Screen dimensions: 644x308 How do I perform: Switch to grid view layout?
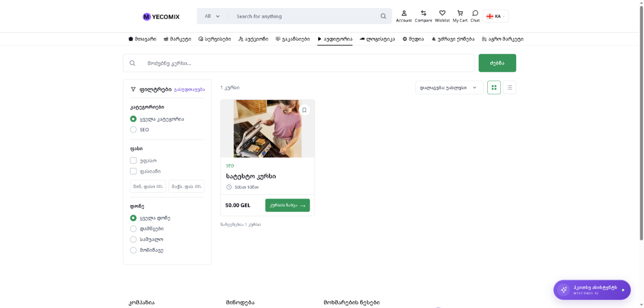coord(494,87)
